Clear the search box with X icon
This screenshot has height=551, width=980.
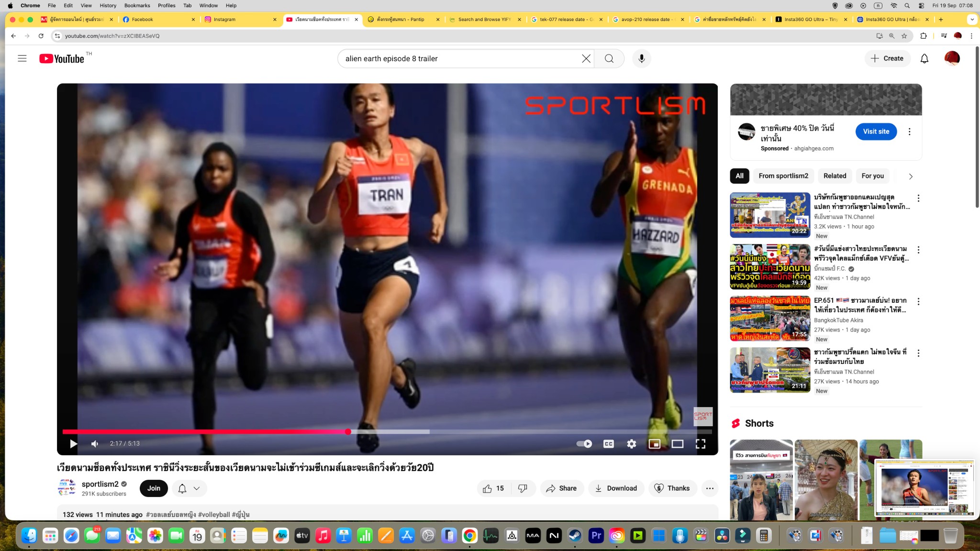click(x=586, y=58)
